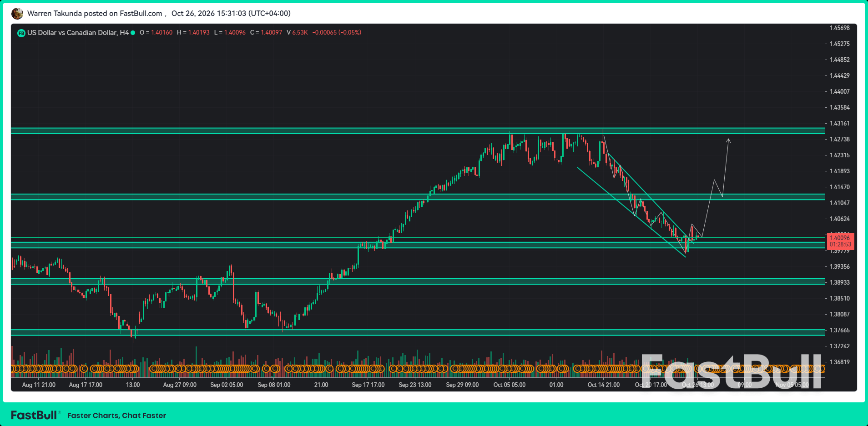Click the close value 1.40097

[272, 33]
